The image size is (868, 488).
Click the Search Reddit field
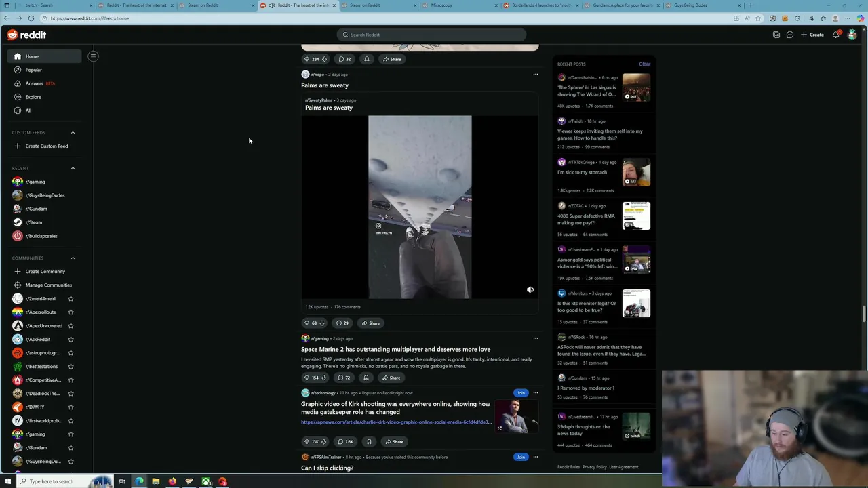pos(431,35)
